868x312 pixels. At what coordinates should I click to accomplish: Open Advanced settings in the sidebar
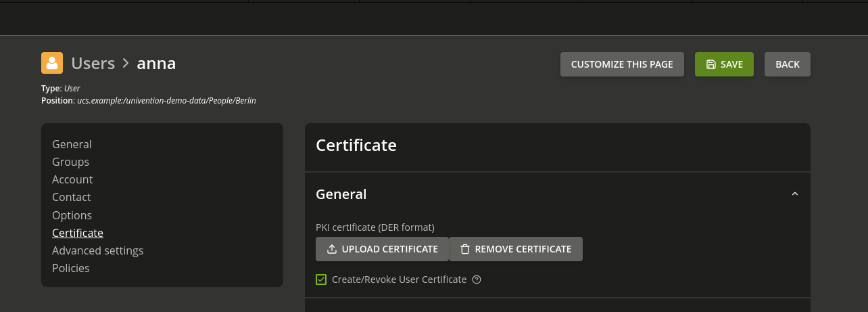[x=97, y=250]
